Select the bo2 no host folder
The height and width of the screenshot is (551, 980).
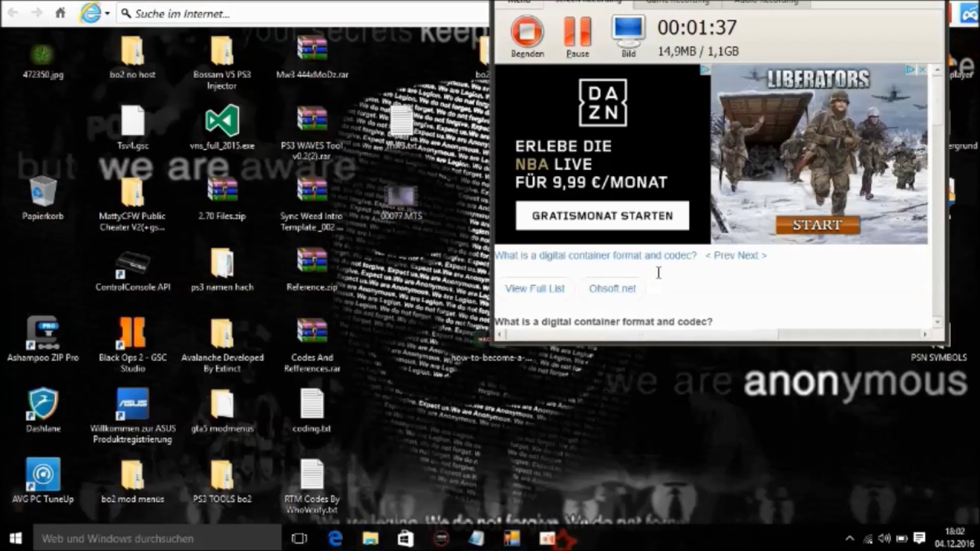(x=132, y=58)
